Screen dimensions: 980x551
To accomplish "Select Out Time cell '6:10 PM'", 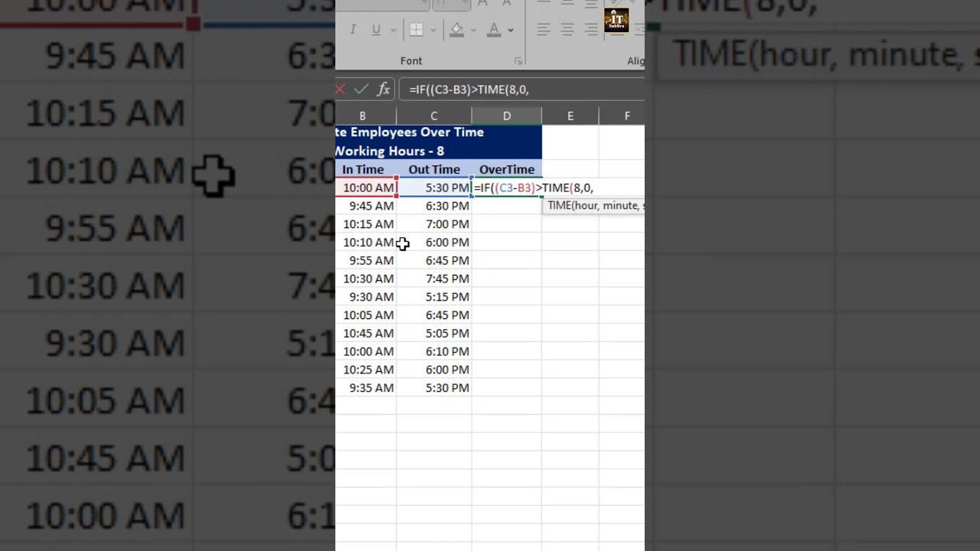I will pyautogui.click(x=433, y=351).
